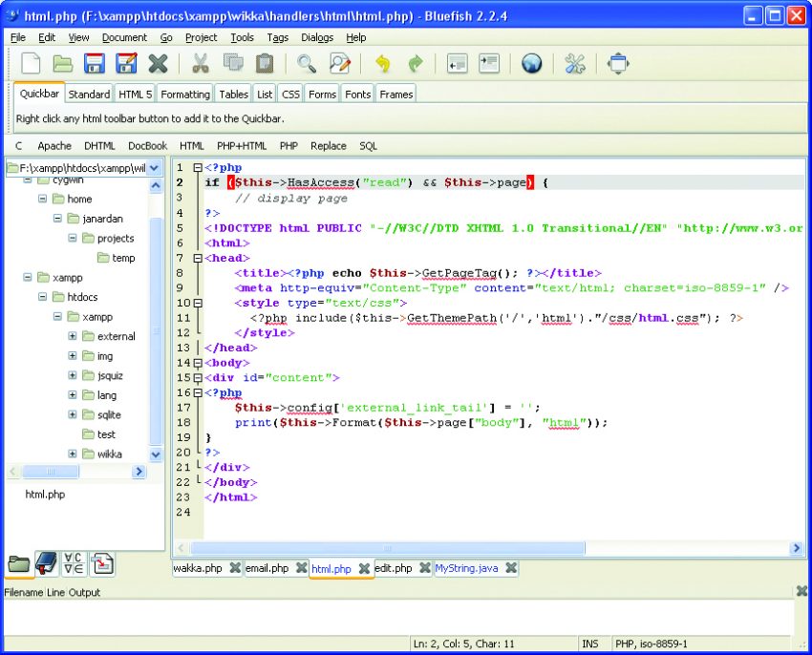Open the Dialogs menu
The image size is (812, 655).
click(x=318, y=37)
